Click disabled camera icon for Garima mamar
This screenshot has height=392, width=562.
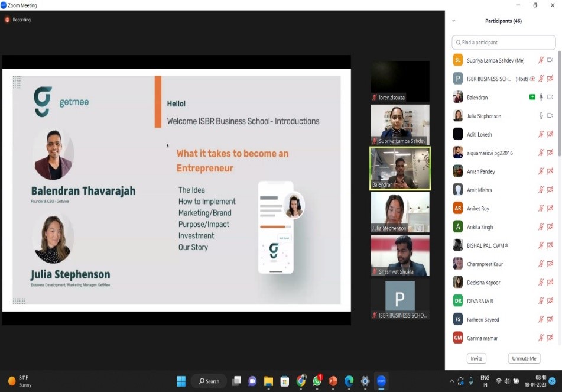coord(550,338)
